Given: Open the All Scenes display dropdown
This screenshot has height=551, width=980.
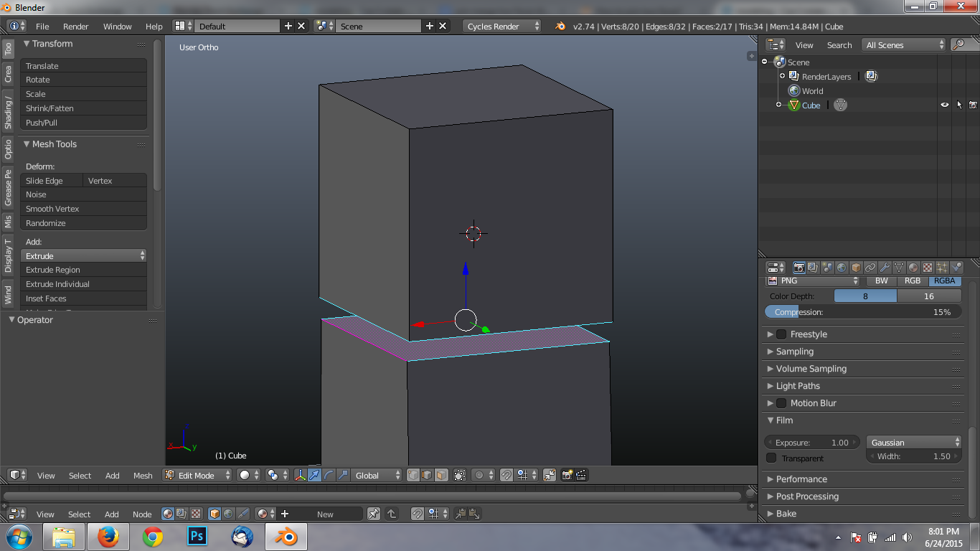Looking at the screenshot, I should (904, 44).
